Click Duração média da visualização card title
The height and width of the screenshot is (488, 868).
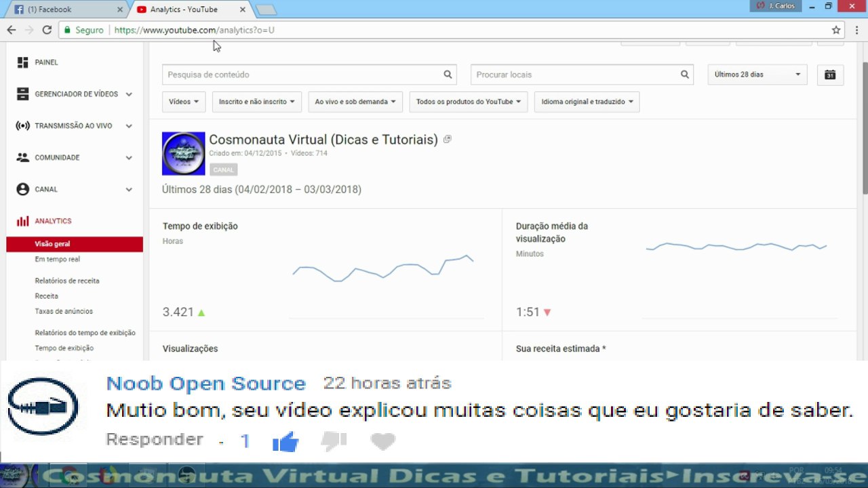click(552, 232)
